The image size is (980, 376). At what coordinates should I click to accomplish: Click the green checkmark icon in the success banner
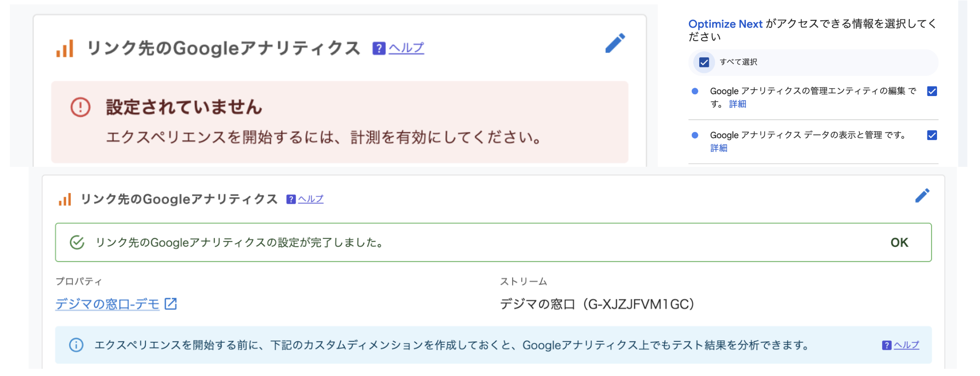(77, 243)
